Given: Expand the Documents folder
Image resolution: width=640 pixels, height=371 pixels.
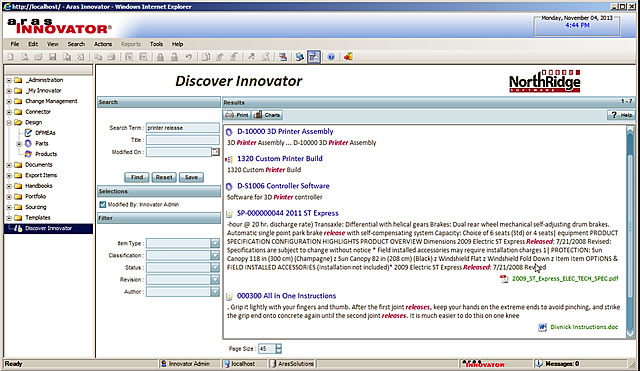Looking at the screenshot, I should 9,165.
